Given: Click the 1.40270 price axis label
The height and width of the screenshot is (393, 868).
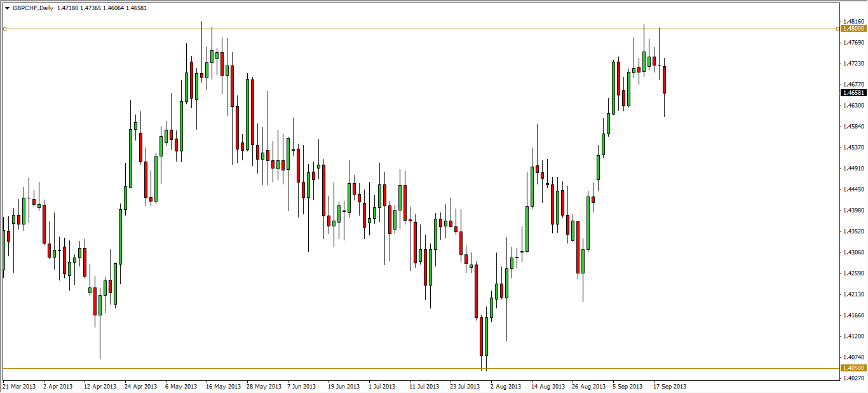Looking at the screenshot, I should 853,378.
